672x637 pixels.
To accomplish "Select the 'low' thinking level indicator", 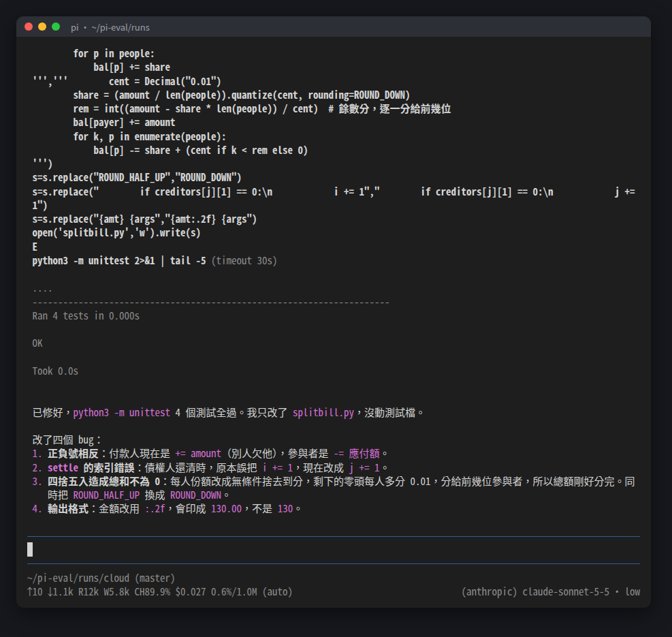I will click(633, 592).
